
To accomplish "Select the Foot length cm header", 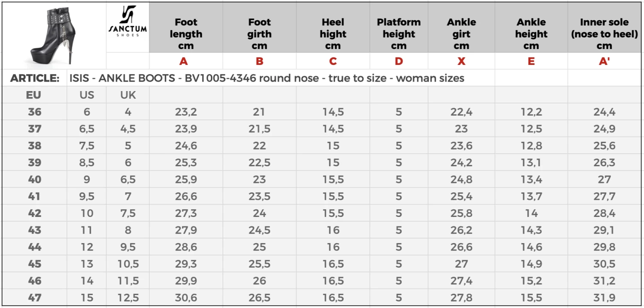I will (x=185, y=34).
